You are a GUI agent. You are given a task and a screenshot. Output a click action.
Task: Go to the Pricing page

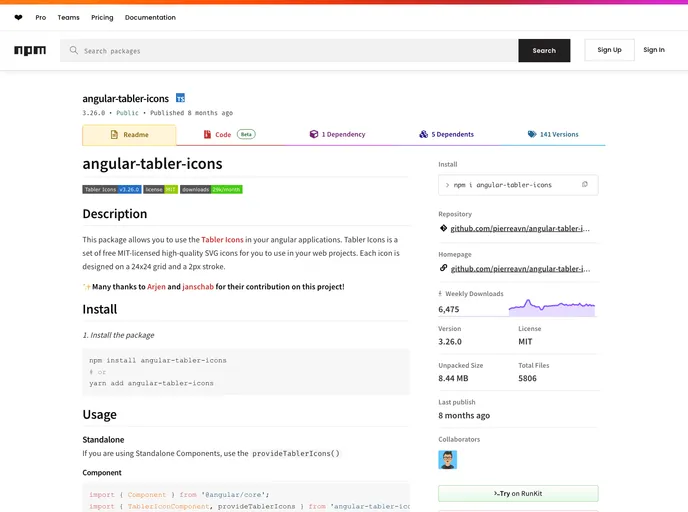click(102, 18)
